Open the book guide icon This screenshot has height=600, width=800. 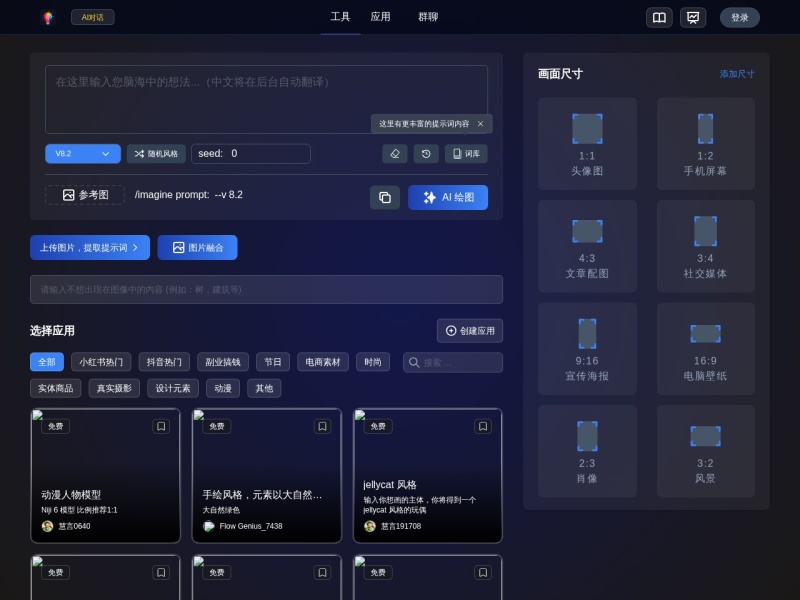pos(659,18)
